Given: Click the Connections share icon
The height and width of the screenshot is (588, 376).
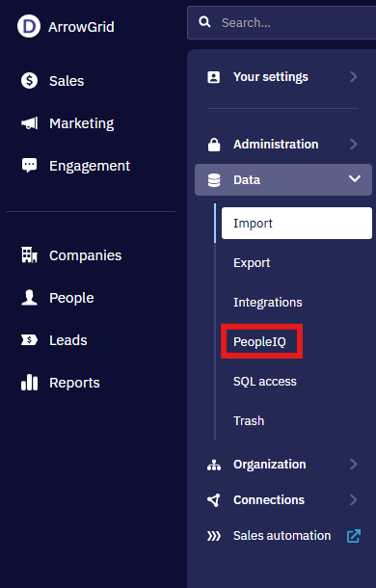Looking at the screenshot, I should tap(214, 500).
